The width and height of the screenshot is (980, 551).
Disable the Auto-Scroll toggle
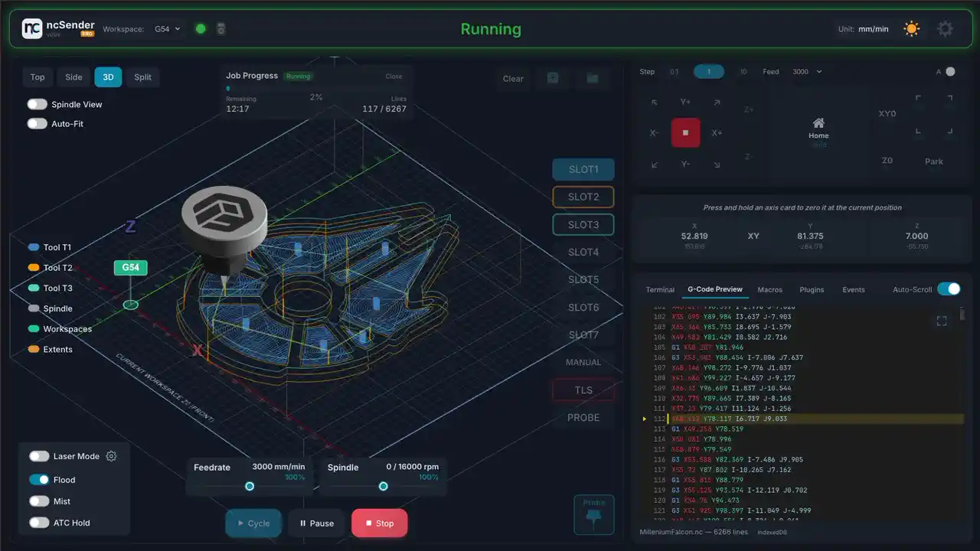click(x=949, y=289)
